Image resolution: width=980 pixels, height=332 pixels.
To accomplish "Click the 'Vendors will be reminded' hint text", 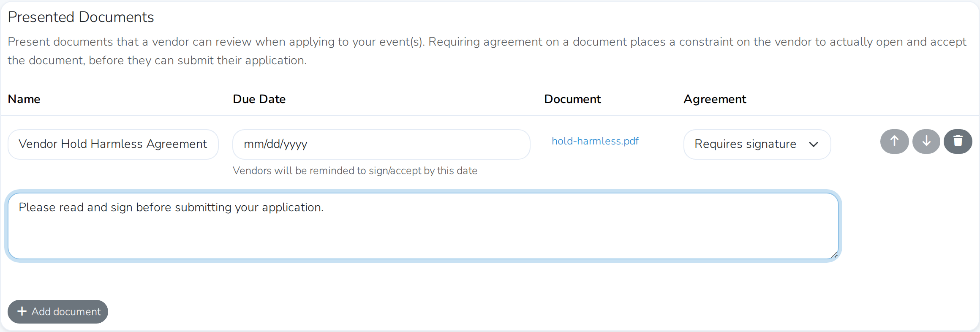I will [355, 171].
